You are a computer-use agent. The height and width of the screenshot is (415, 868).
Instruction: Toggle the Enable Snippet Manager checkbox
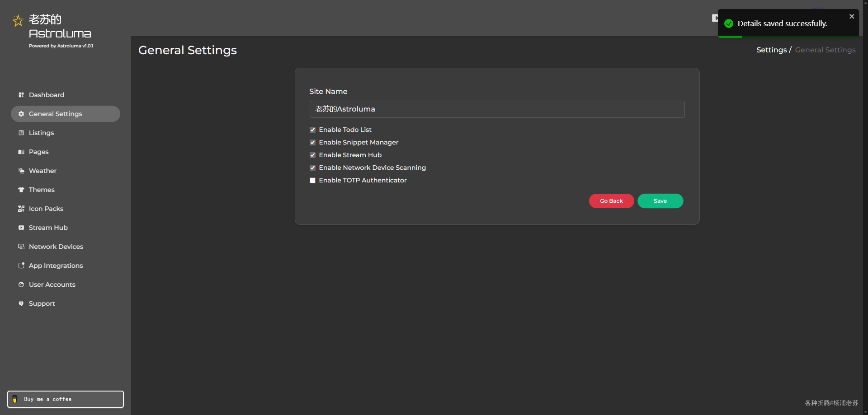point(312,143)
